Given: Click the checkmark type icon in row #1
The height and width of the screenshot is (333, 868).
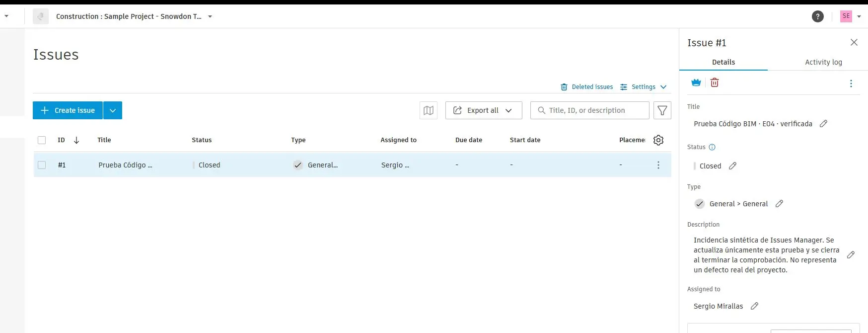Looking at the screenshot, I should (x=297, y=165).
